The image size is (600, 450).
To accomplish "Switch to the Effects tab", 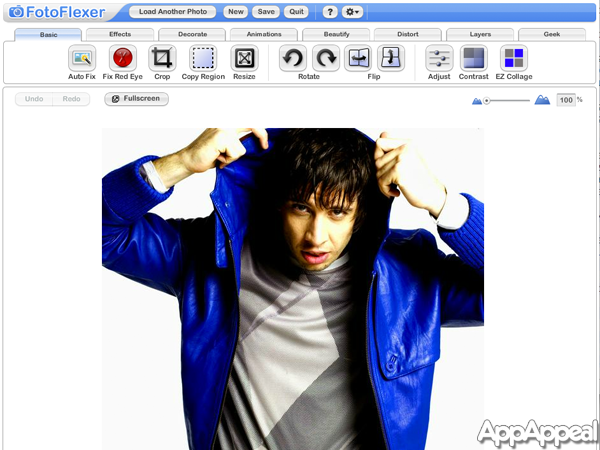I will [120, 34].
